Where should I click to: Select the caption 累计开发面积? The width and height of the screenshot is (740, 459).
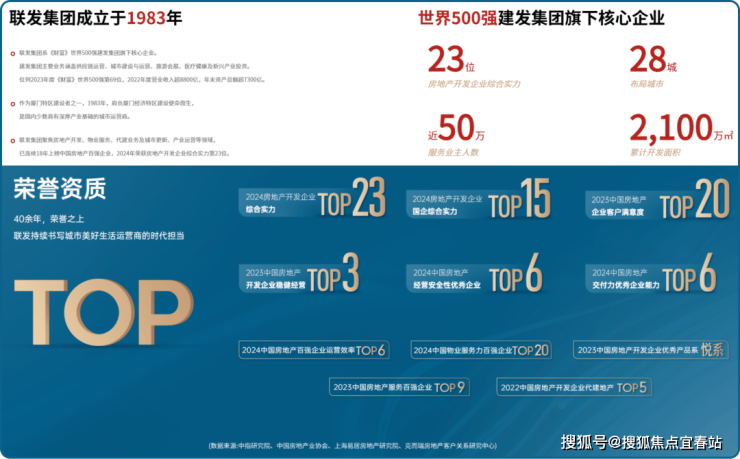[655, 152]
